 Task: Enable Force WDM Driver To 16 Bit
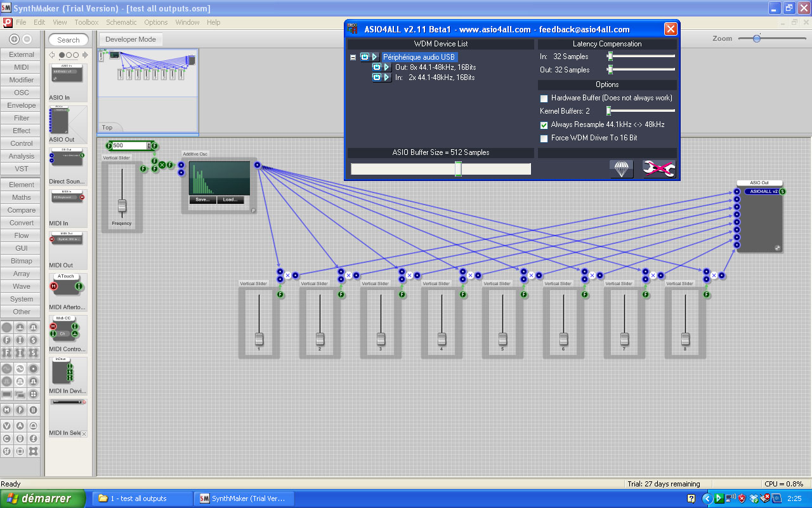[x=544, y=138]
